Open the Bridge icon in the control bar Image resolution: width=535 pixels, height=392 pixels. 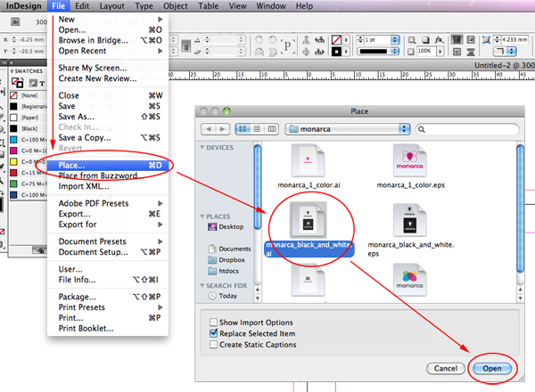point(15,22)
